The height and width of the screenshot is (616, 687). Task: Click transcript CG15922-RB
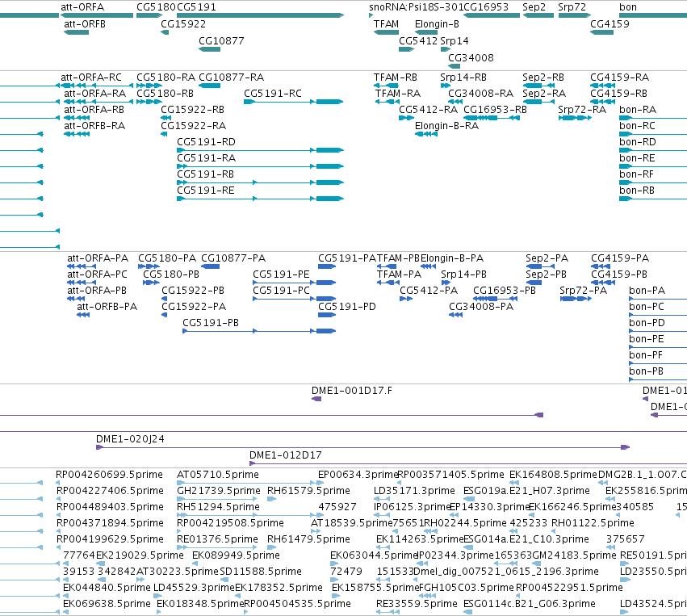pyautogui.click(x=192, y=110)
